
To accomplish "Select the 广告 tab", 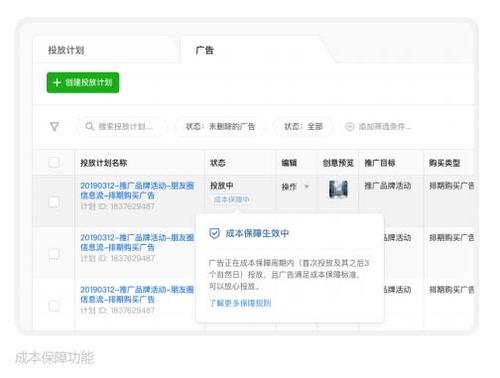I will (x=204, y=50).
